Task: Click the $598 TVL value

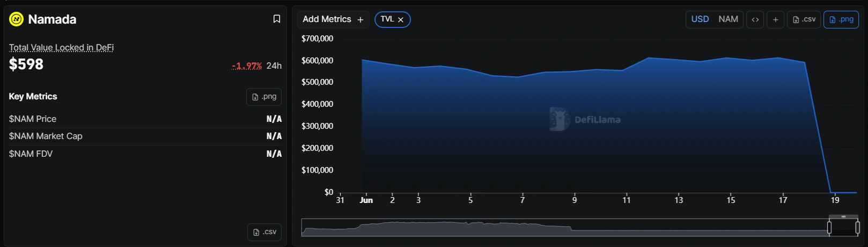Action: pos(26,64)
